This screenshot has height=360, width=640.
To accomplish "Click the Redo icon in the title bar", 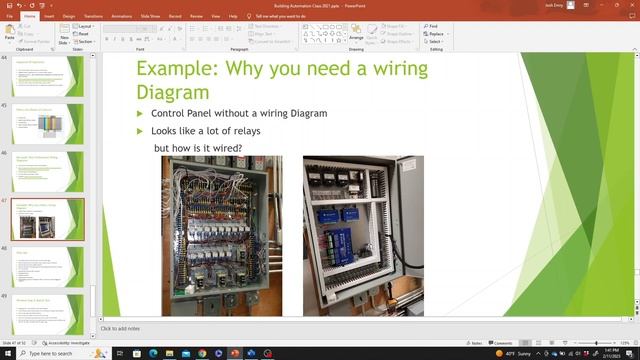I will click(x=32, y=6).
